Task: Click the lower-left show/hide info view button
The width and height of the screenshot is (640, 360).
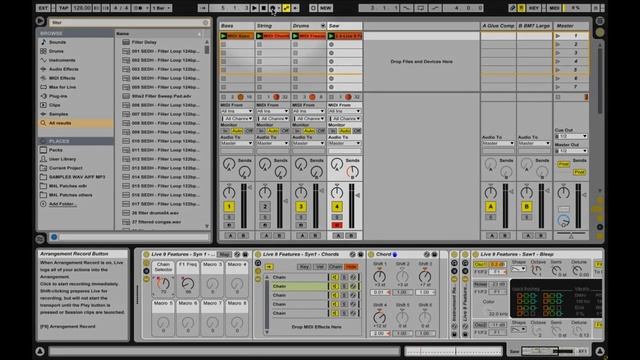Action: (40, 351)
